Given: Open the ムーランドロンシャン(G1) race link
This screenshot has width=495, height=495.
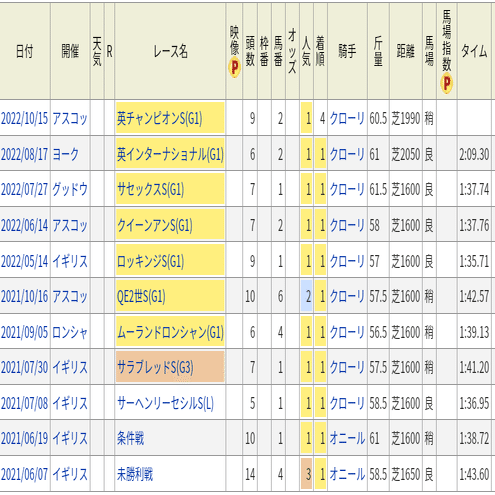Looking at the screenshot, I should tap(170, 332).
